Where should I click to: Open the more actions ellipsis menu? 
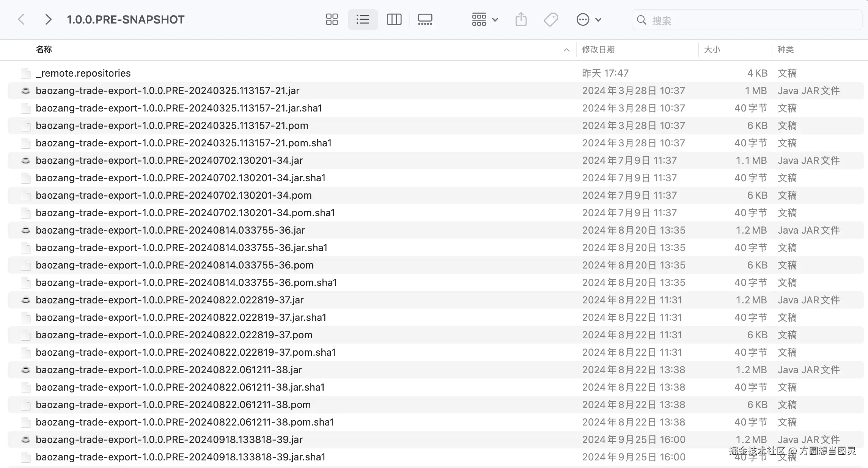(588, 19)
